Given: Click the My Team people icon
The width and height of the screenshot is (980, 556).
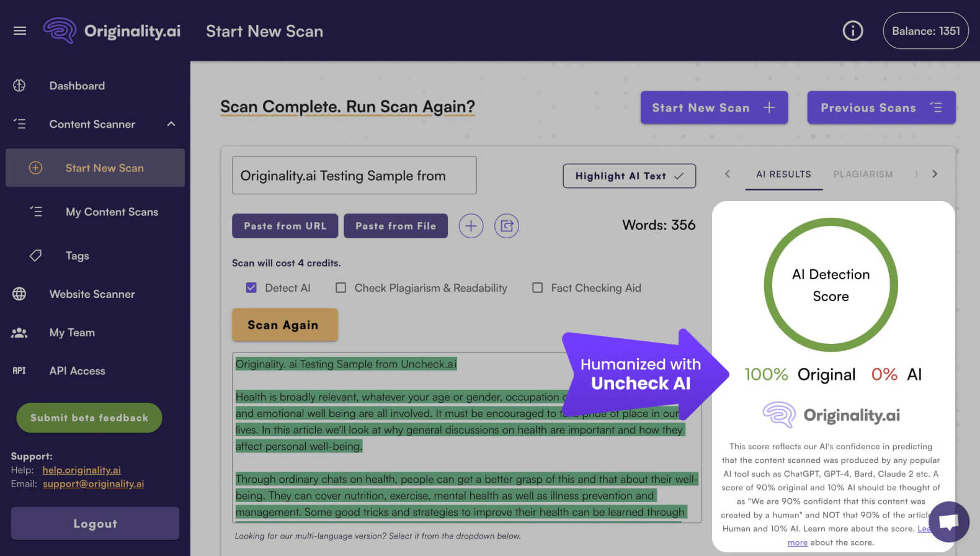Looking at the screenshot, I should [19, 333].
